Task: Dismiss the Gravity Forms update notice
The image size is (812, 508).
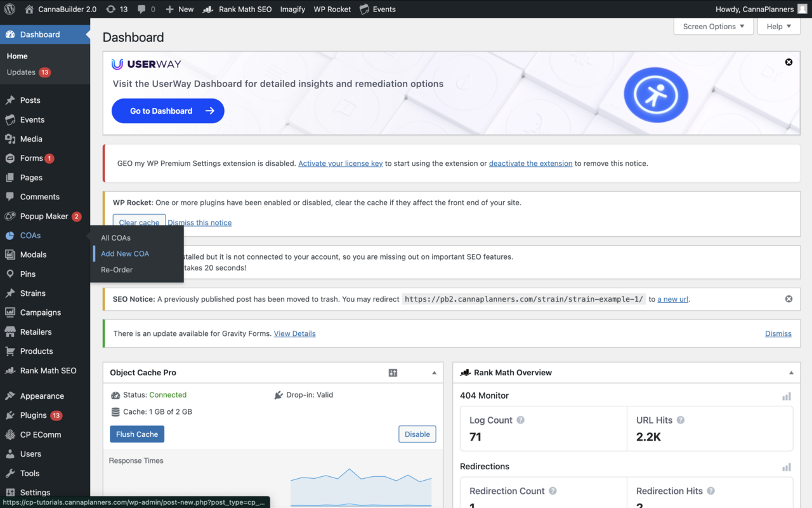Action: tap(778, 333)
